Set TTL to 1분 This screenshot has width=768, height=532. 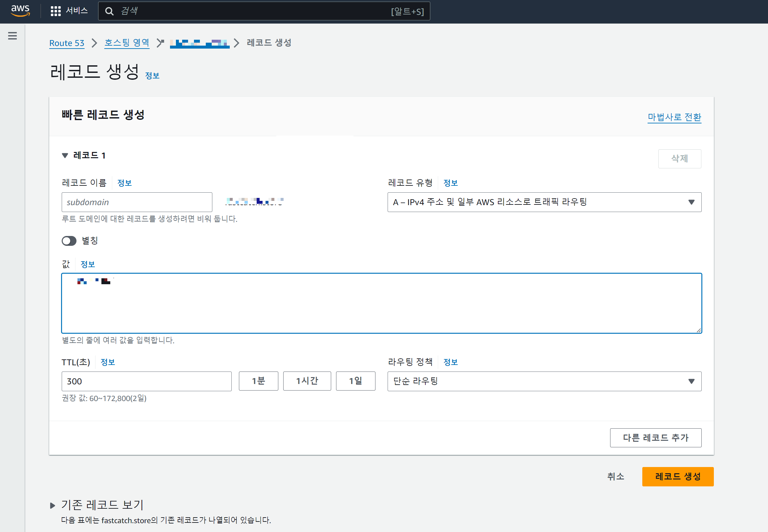258,381
